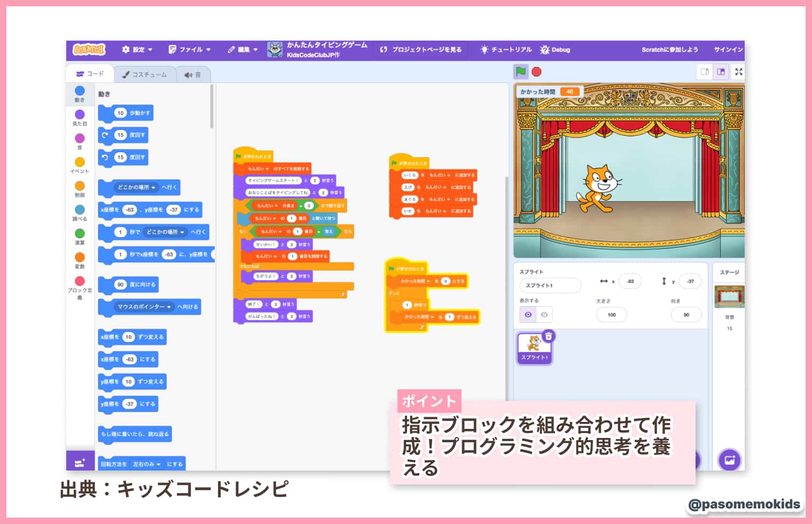
Task: Delete スプライト1 with trash icon
Action: [549, 336]
